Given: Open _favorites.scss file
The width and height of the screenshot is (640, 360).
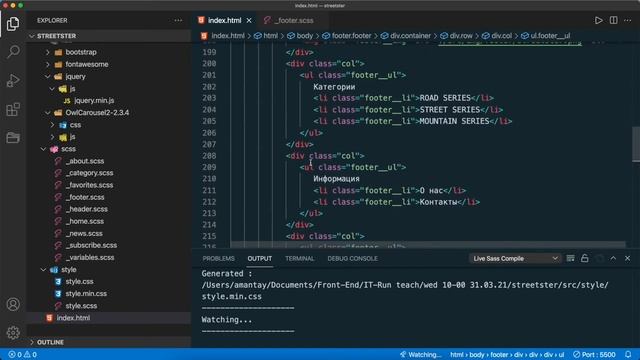Looking at the screenshot, I should [89, 185].
